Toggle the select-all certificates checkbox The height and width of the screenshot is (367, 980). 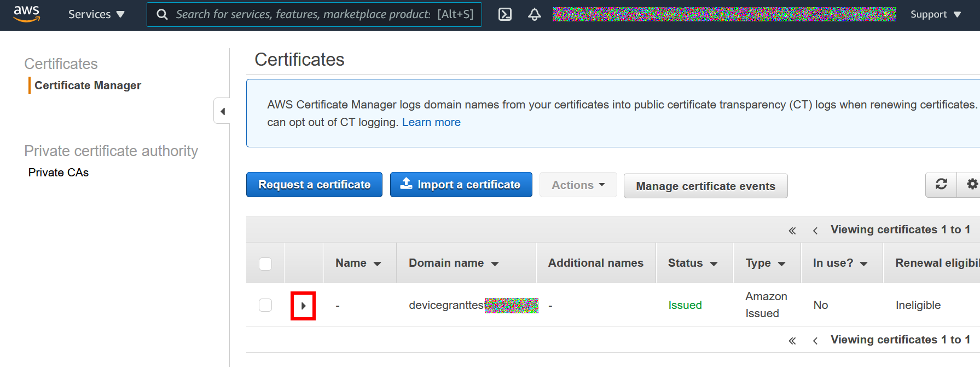point(265,263)
